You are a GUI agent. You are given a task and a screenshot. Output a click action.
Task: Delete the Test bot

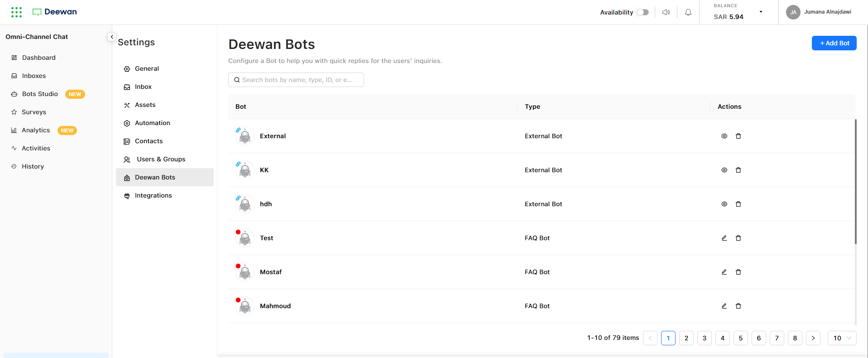point(738,238)
